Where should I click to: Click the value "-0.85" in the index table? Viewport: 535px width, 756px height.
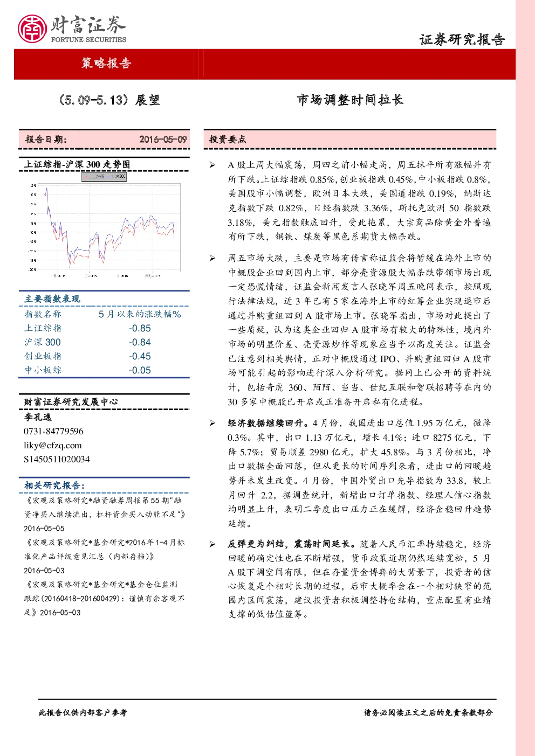click(140, 328)
